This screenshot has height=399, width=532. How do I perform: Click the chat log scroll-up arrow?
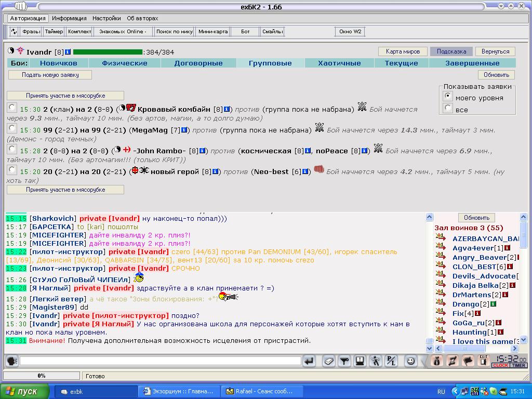tap(429, 217)
